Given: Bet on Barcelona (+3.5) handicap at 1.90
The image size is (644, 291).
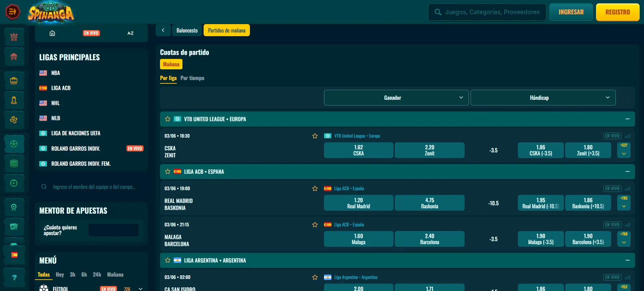Looking at the screenshot, I should 588,239.
